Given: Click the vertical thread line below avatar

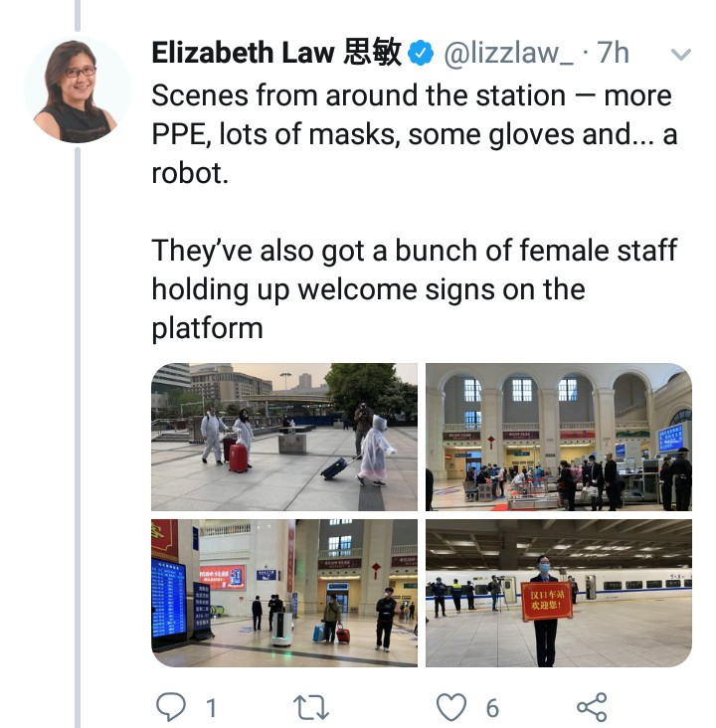Looking at the screenshot, I should tap(78, 438).
